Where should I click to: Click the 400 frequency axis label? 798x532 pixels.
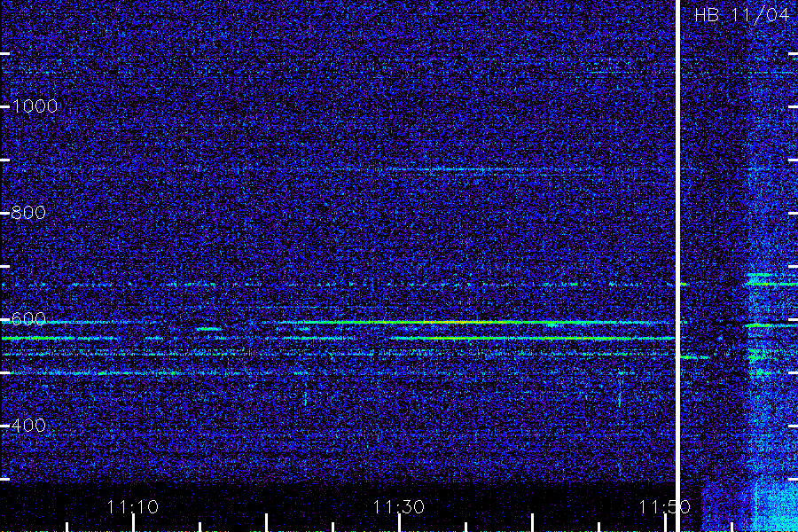28,425
